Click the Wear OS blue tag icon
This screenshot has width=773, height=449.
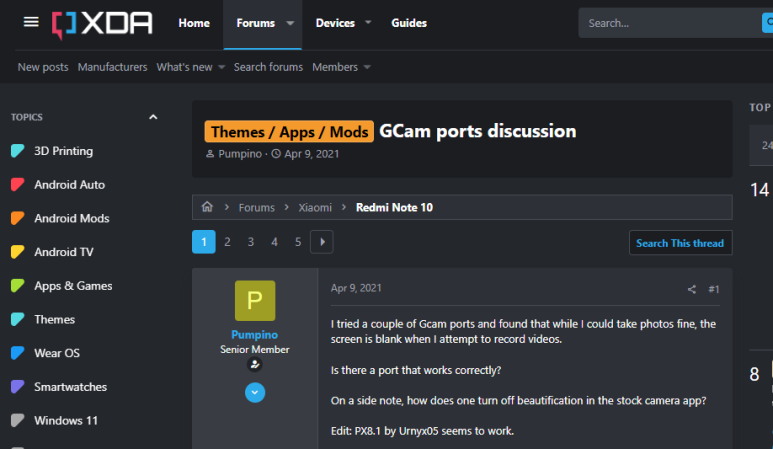17,353
